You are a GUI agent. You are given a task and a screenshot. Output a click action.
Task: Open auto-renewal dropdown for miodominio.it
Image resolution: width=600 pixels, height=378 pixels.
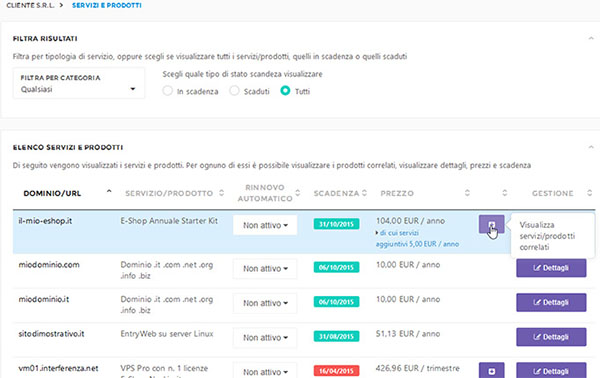265,303
